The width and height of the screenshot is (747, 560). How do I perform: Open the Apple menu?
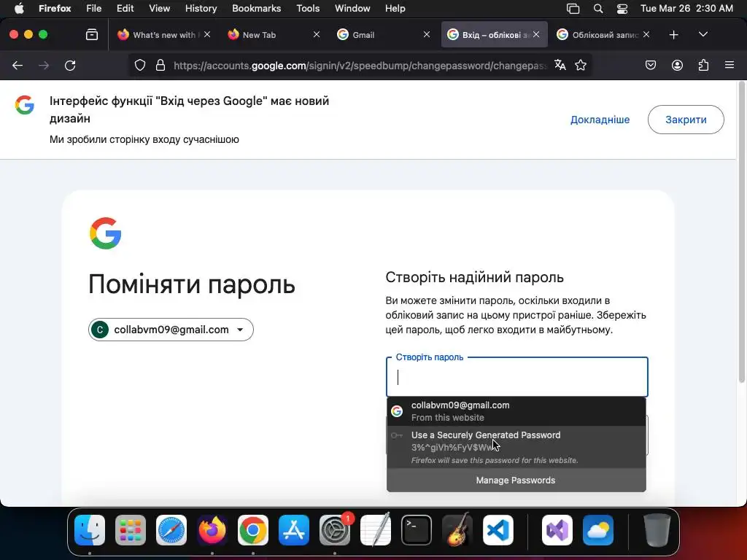click(19, 9)
